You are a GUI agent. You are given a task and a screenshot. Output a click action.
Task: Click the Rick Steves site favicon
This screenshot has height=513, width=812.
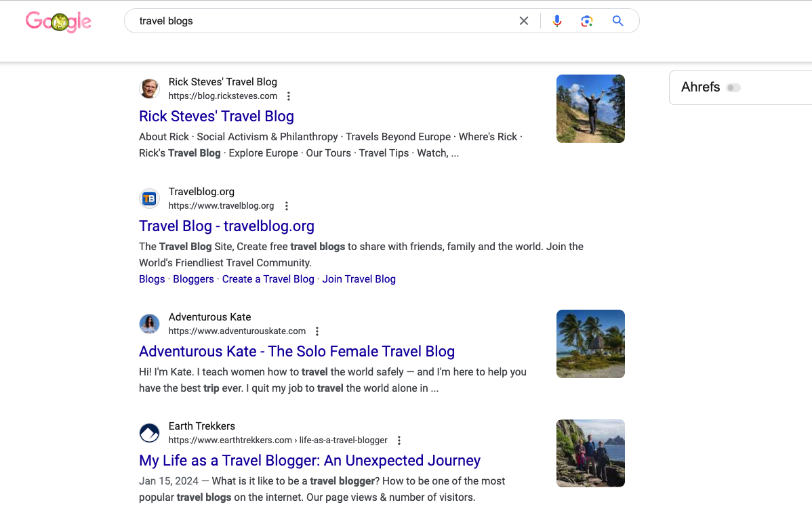click(149, 88)
